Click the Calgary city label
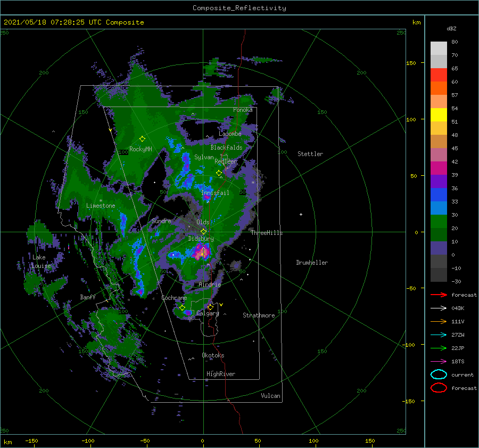This screenshot has width=479, height=448. [208, 313]
